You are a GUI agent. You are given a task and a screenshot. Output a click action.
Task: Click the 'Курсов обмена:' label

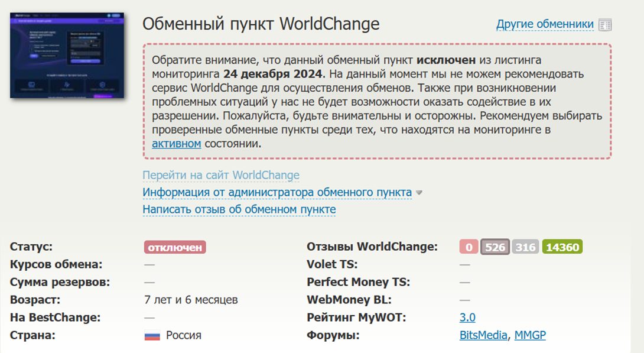pos(56,265)
